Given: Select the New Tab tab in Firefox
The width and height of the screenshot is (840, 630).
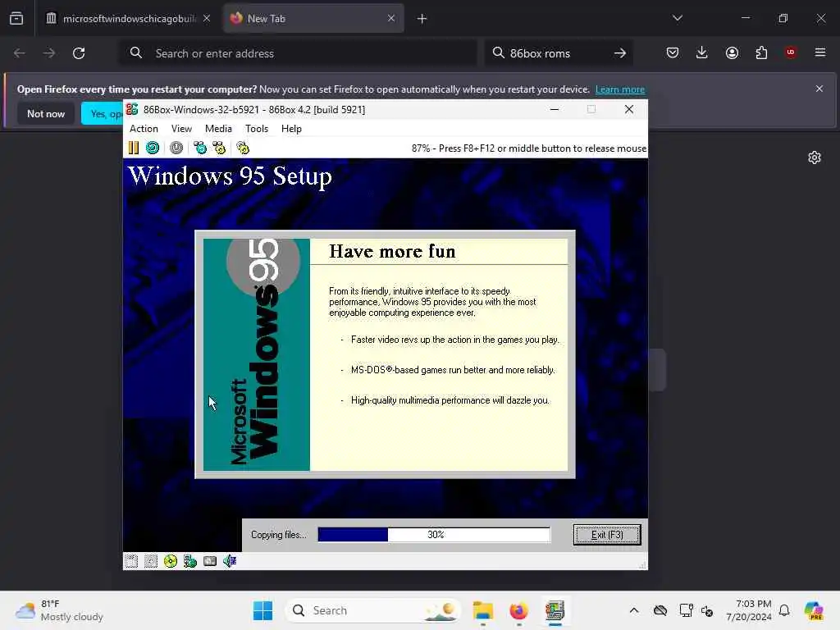Looking at the screenshot, I should [x=313, y=19].
